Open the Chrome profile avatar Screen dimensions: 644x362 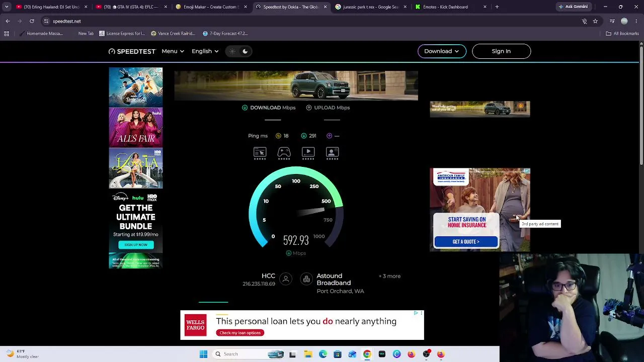coord(624,21)
